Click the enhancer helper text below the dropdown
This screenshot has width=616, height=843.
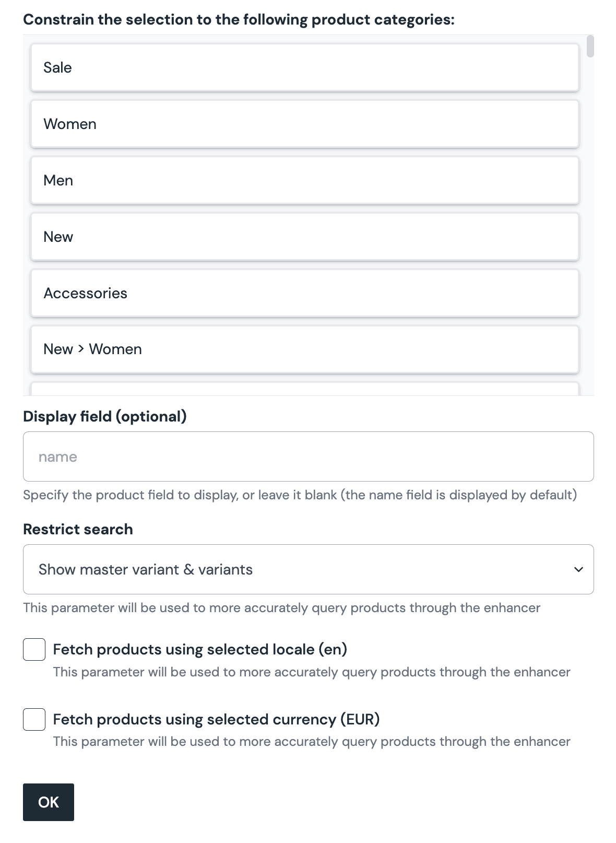tap(281, 607)
